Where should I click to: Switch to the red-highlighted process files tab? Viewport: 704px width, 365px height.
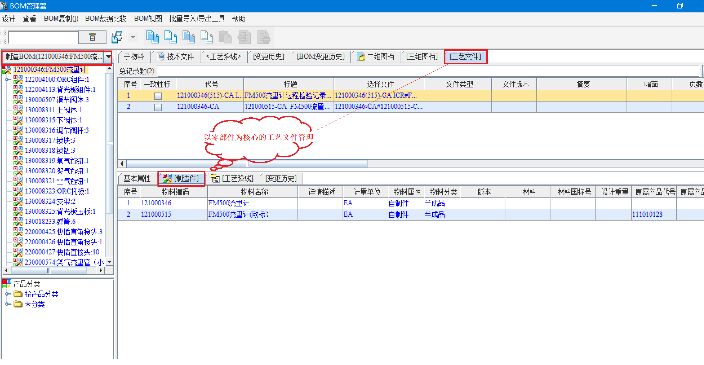tap(466, 57)
